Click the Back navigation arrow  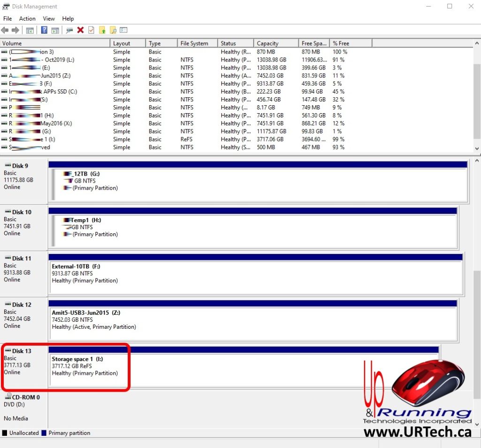(5, 30)
